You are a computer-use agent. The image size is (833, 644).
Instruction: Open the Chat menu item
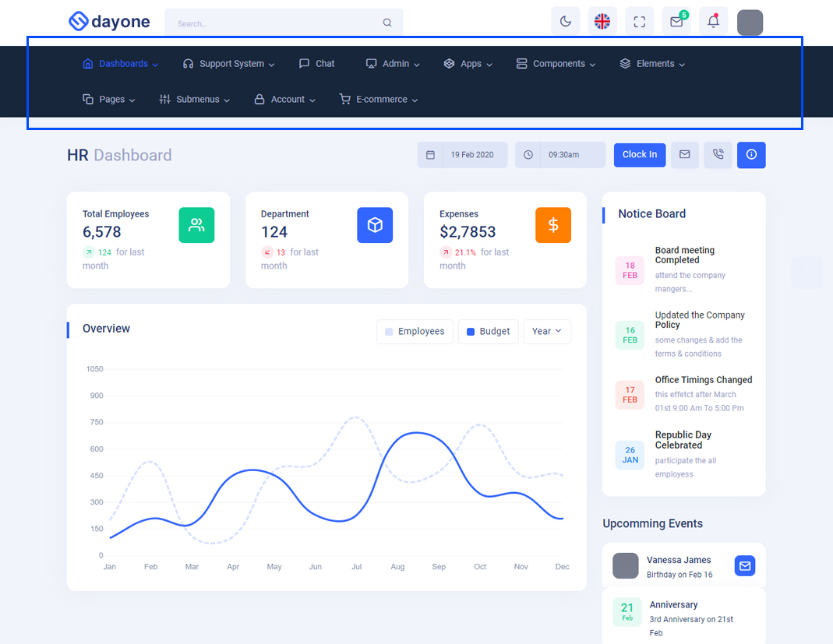pyautogui.click(x=317, y=64)
